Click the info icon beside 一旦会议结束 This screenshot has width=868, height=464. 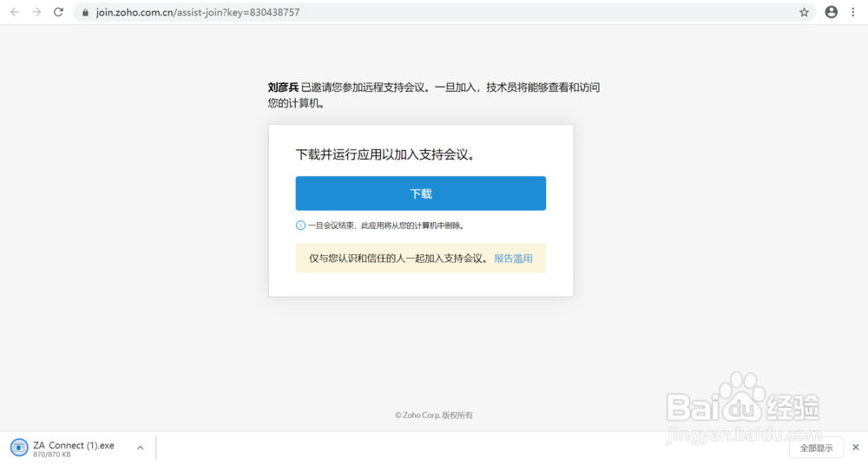click(x=300, y=225)
